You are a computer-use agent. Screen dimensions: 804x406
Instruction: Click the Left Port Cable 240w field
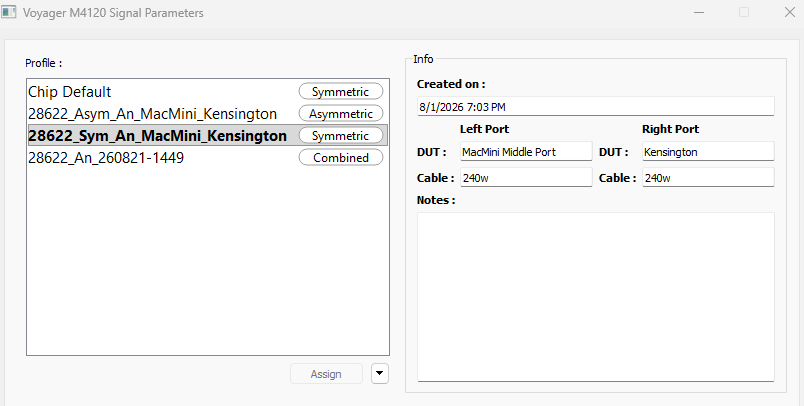coord(526,177)
